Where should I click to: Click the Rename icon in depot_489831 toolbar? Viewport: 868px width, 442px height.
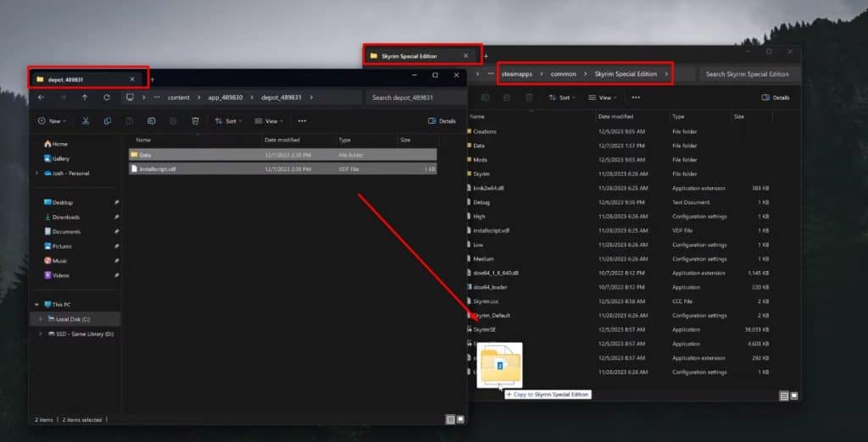click(x=151, y=120)
